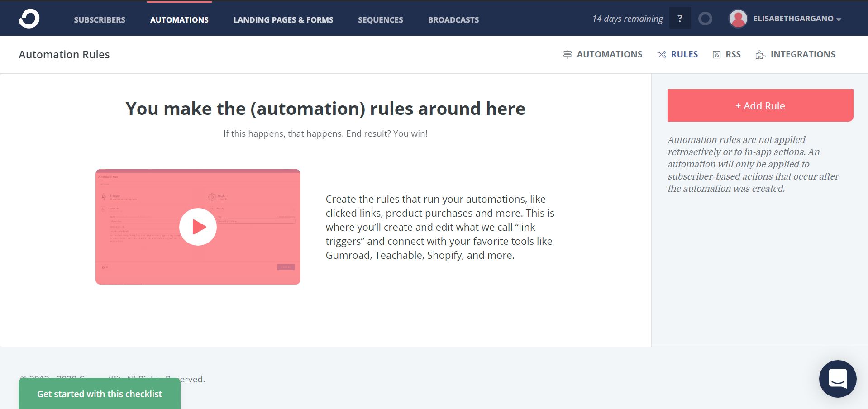Viewport: 868px width, 409px height.
Task: Click the user avatar icon
Action: 738,19
